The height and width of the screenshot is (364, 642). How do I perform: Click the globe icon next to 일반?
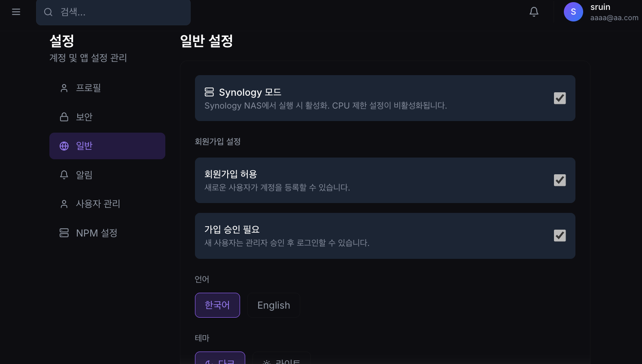coord(64,146)
